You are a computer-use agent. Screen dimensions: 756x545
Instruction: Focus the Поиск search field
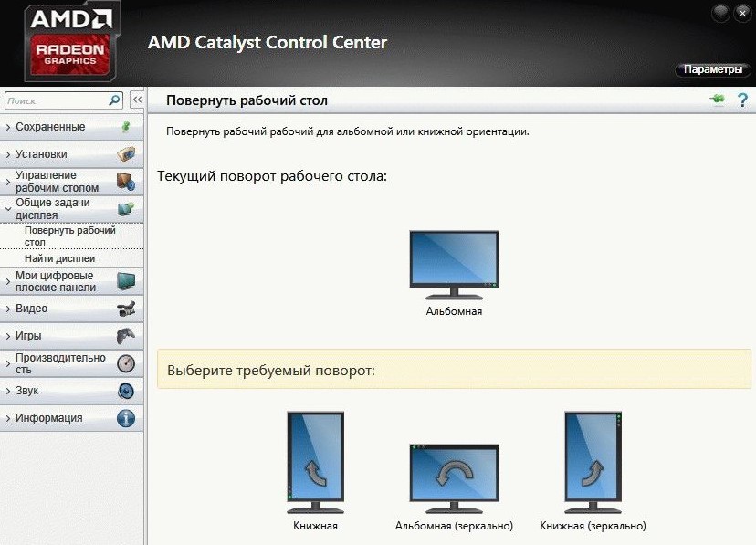pos(55,100)
